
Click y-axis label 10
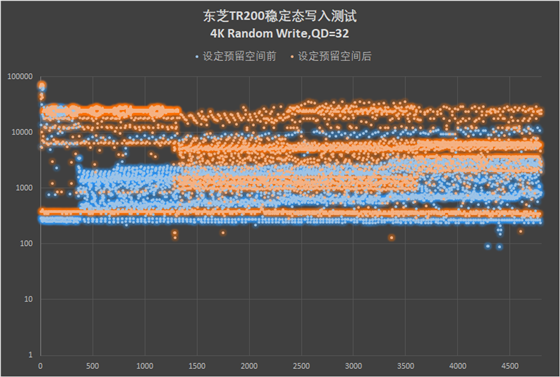[29, 299]
